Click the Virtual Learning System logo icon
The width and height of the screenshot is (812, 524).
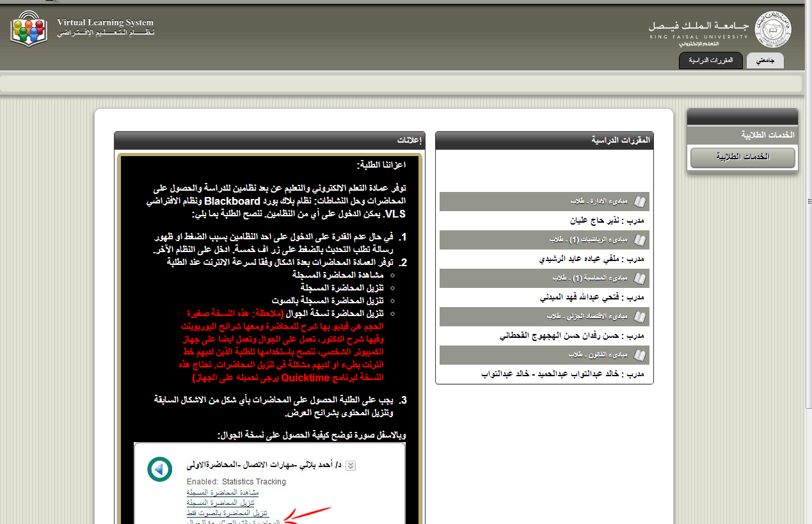point(29,28)
